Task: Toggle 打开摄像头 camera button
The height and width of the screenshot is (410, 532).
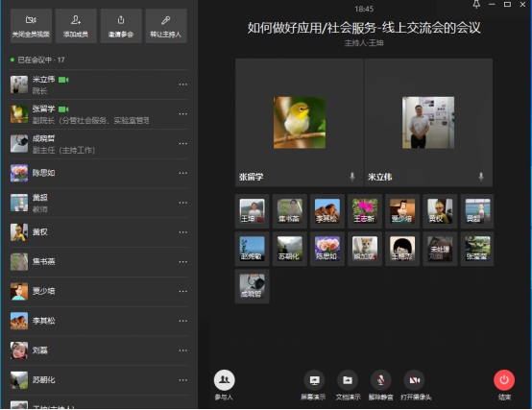Action: click(x=414, y=380)
